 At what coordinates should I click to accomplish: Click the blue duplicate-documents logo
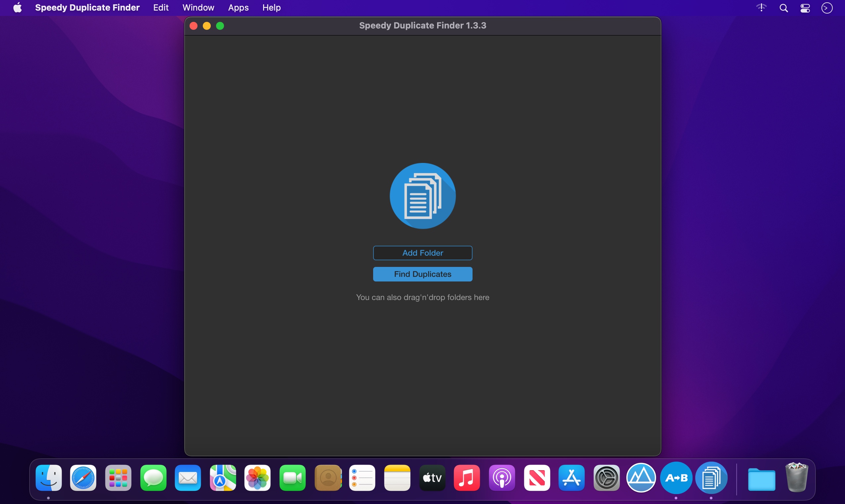422,196
